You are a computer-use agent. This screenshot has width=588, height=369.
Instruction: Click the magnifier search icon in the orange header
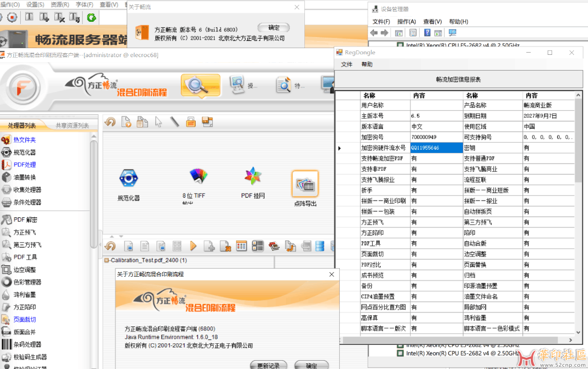[200, 86]
